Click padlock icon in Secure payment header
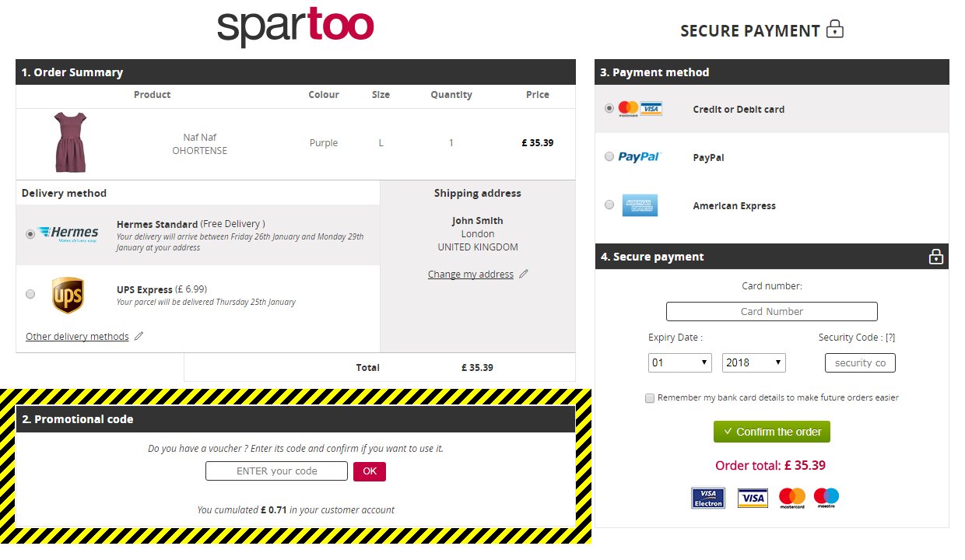 tap(936, 256)
